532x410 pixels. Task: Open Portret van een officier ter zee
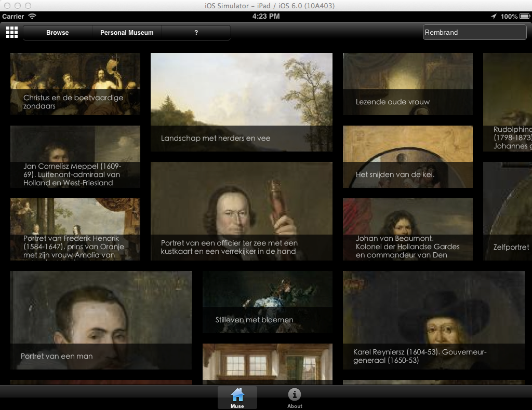pos(242,211)
